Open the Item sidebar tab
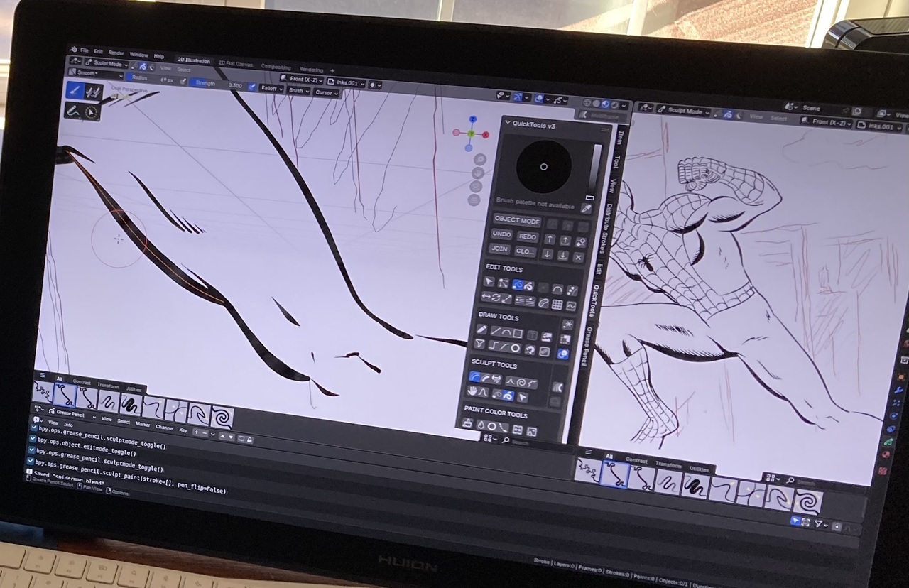This screenshot has width=909, height=588. click(619, 137)
